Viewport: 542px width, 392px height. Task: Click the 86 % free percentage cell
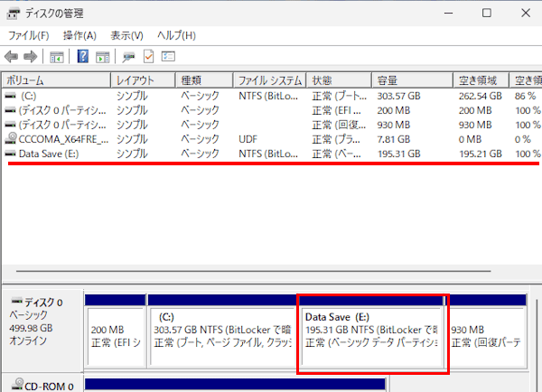click(525, 96)
